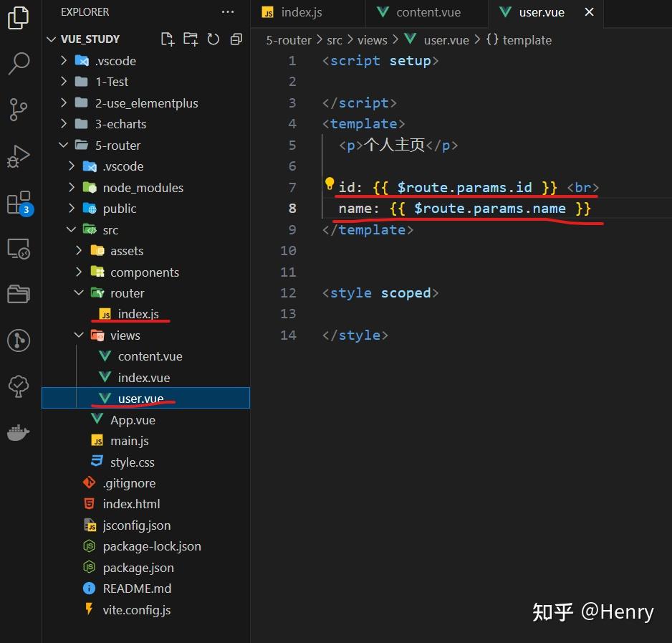This screenshot has width=672, height=643.
Task: Open the Source Control view
Action: pos(19,109)
